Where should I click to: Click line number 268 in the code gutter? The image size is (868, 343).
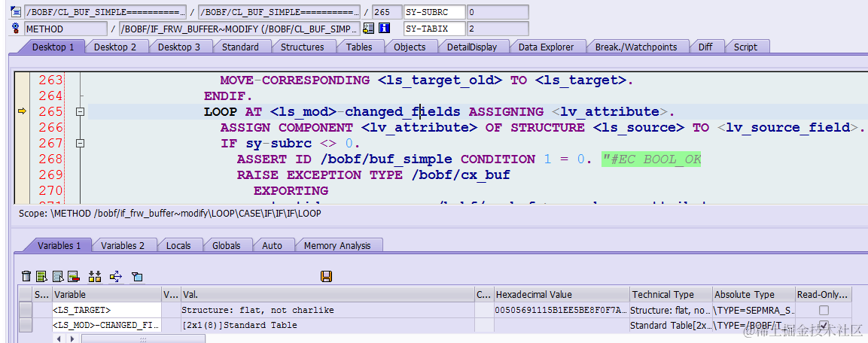51,159
